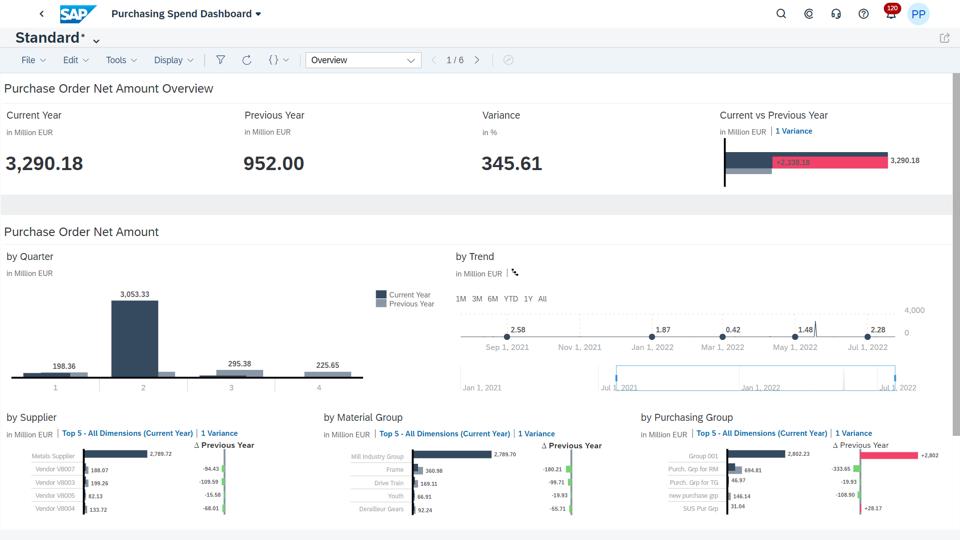
Task: Click the trend data point 2.58
Action: click(x=507, y=337)
